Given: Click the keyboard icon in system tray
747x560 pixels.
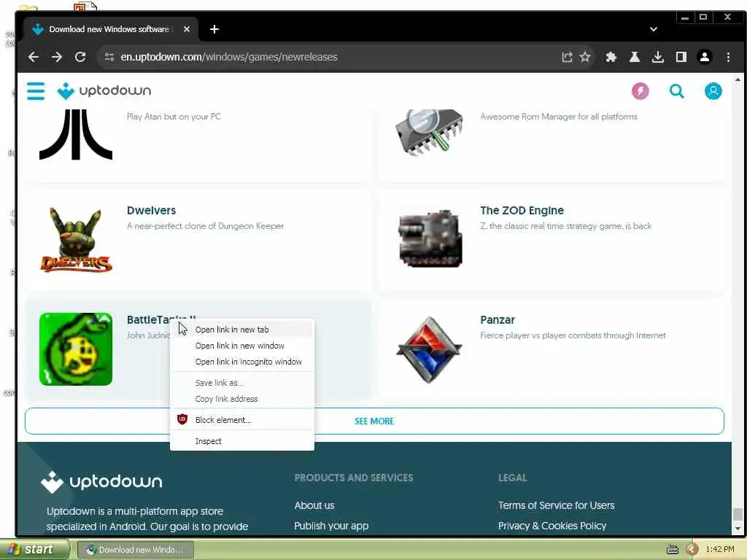Looking at the screenshot, I should 672,550.
